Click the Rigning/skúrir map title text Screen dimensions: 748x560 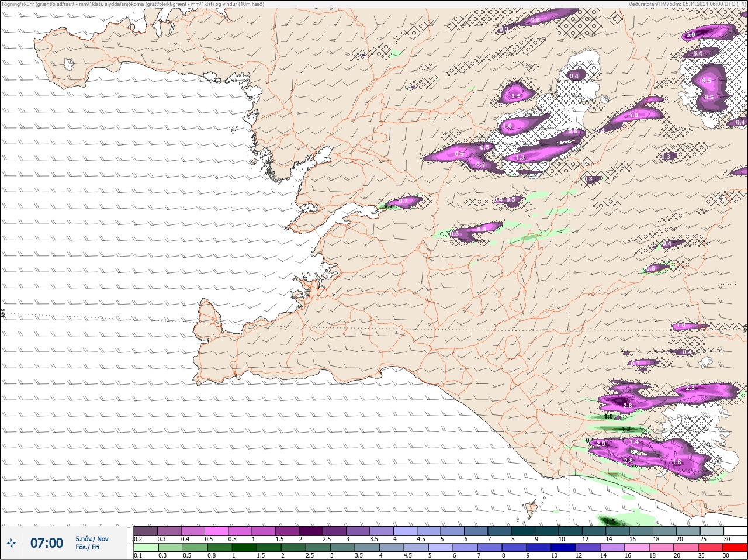point(133,4)
